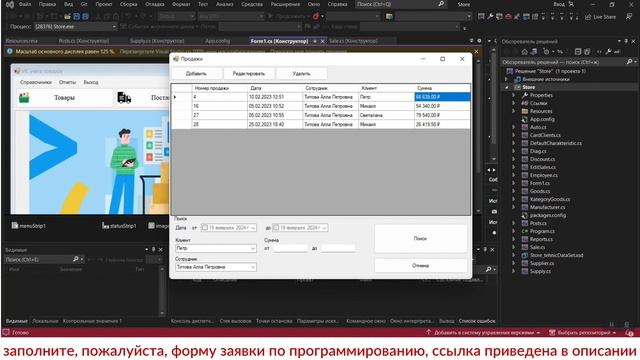Click 'Добавить в систему управления версиями' in status bar
Viewport: 640px width, 360px height.
click(x=483, y=333)
